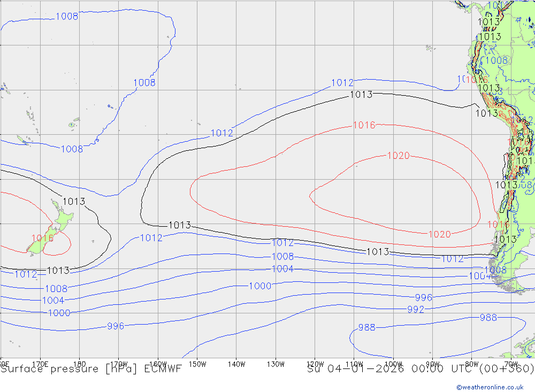Click the 150W longitude label
The height and width of the screenshot is (392, 535).
[197, 364]
